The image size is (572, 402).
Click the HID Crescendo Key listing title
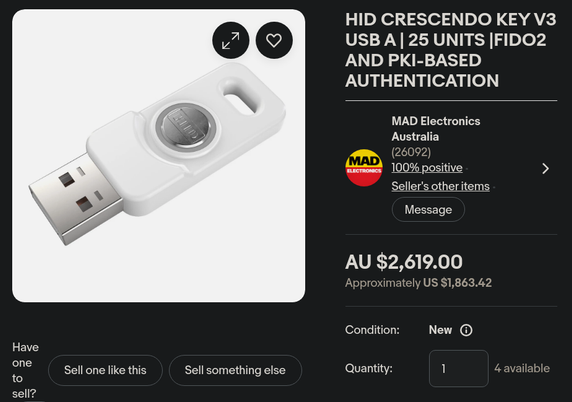[x=451, y=50]
